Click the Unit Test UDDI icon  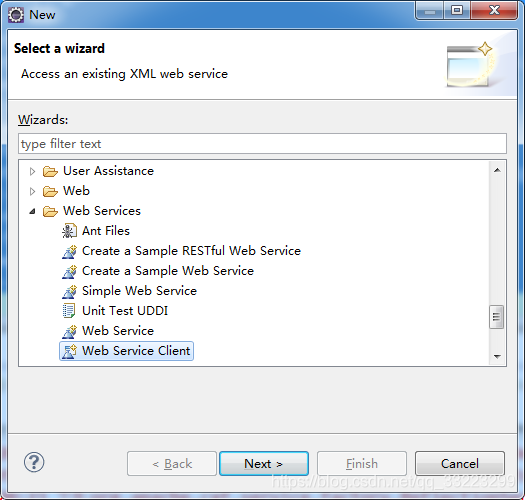point(69,311)
